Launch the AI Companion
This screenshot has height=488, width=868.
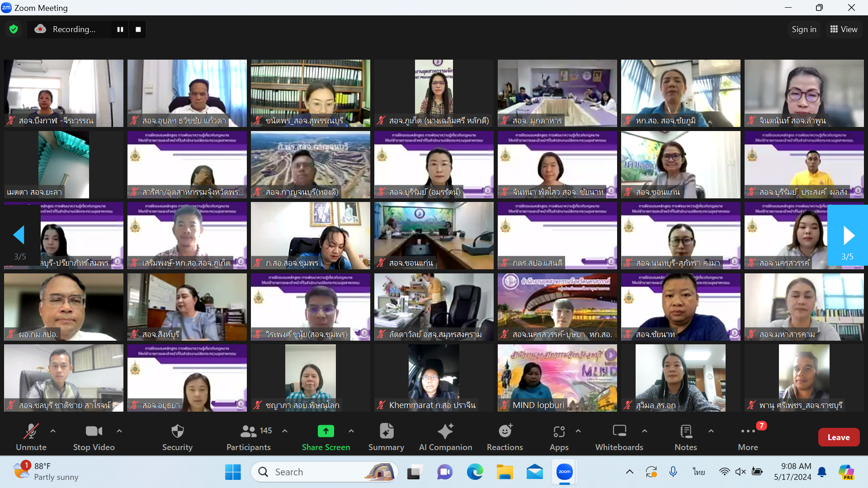pos(445,436)
